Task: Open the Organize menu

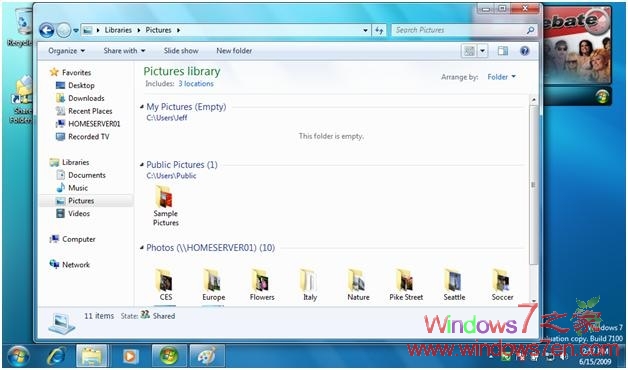Action: point(66,51)
